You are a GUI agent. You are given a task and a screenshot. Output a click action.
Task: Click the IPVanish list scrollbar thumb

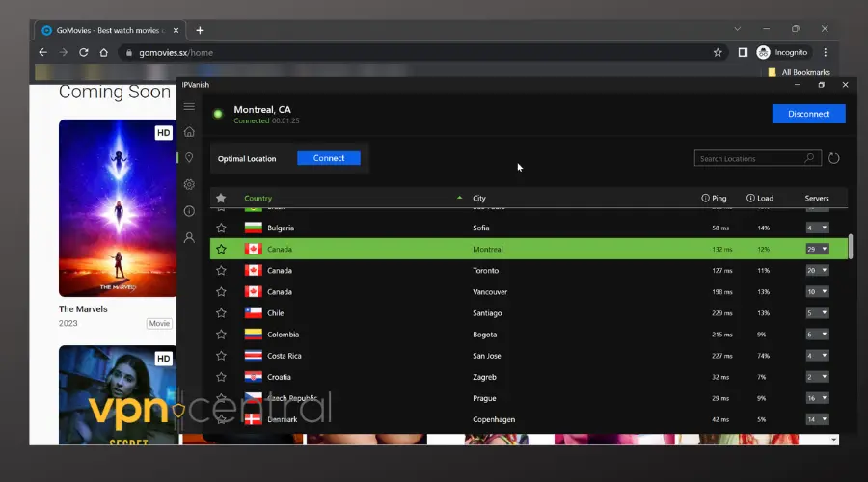(851, 246)
